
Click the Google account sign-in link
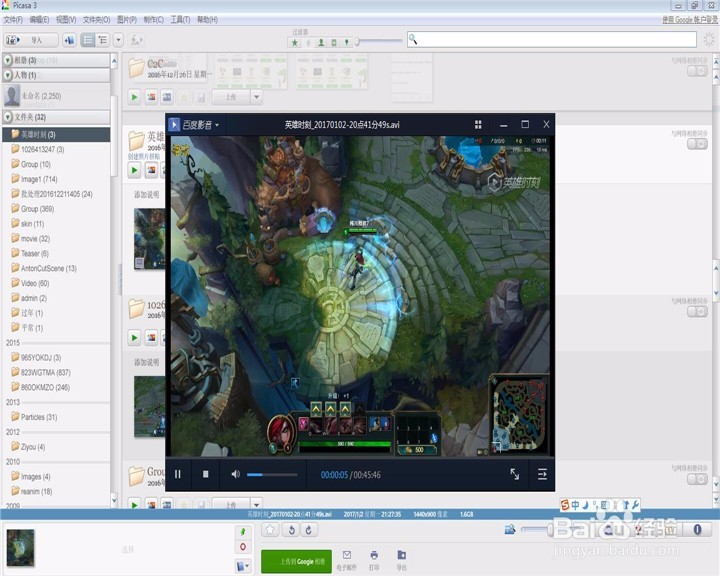(689, 20)
